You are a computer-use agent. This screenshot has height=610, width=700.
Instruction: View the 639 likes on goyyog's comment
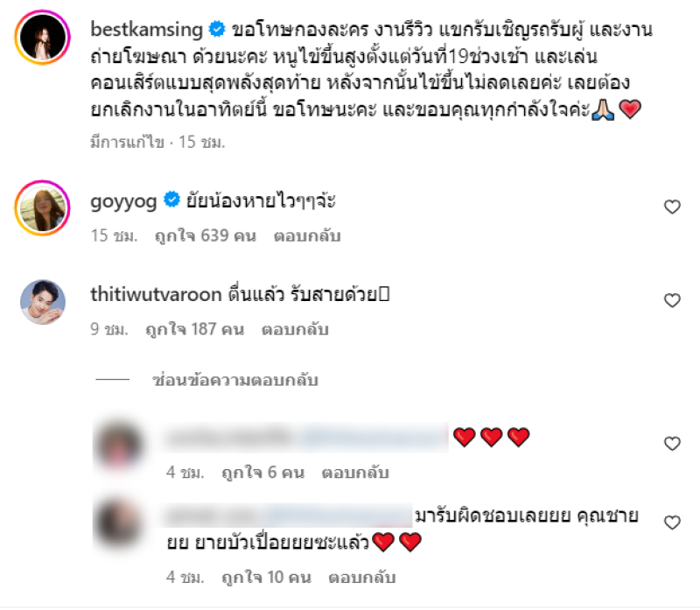[x=206, y=235]
